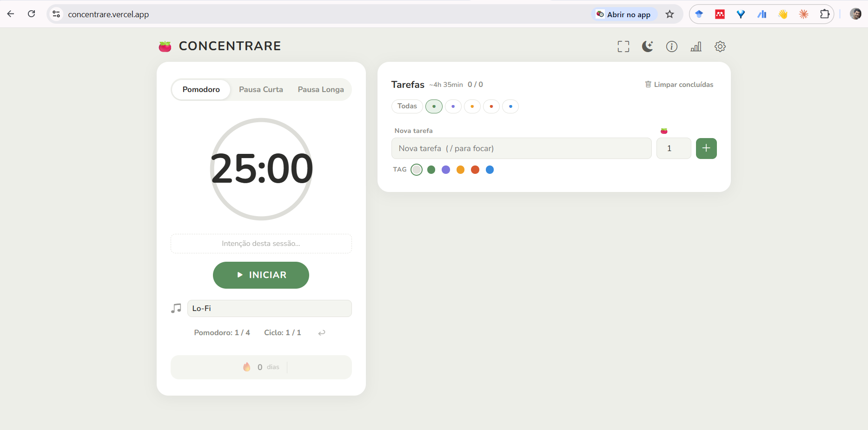Click the Ciclo: 1 / 1 counter text
Screen dimensions: 868x430
(282, 333)
